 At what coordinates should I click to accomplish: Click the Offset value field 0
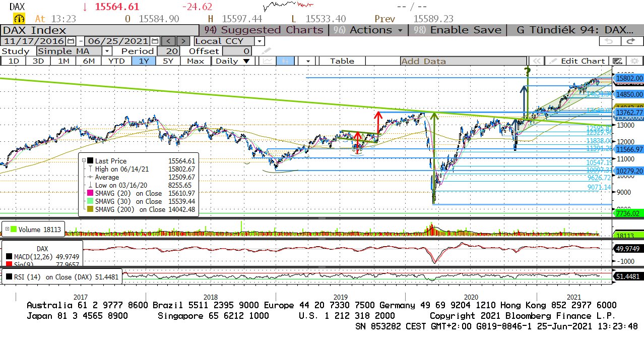pos(237,51)
